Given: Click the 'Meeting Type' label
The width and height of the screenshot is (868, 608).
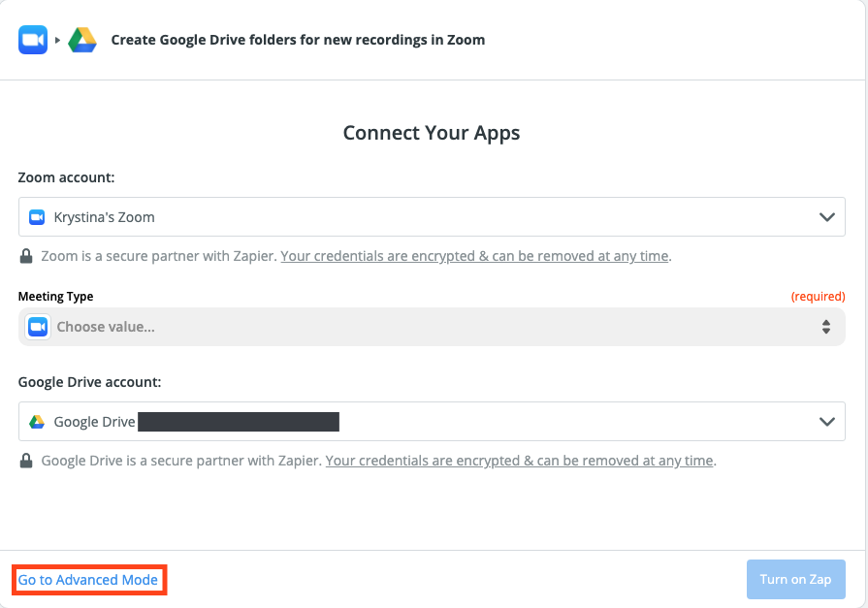Looking at the screenshot, I should [56, 297].
